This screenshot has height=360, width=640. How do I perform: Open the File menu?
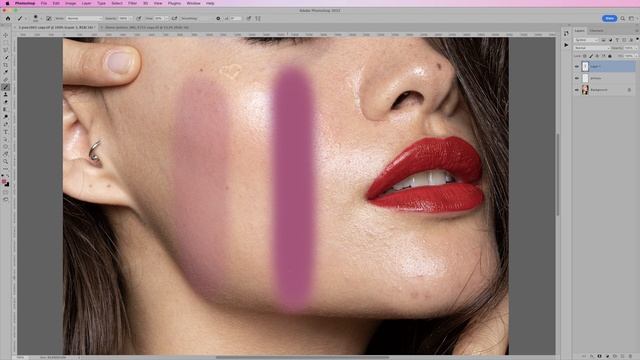click(44, 3)
